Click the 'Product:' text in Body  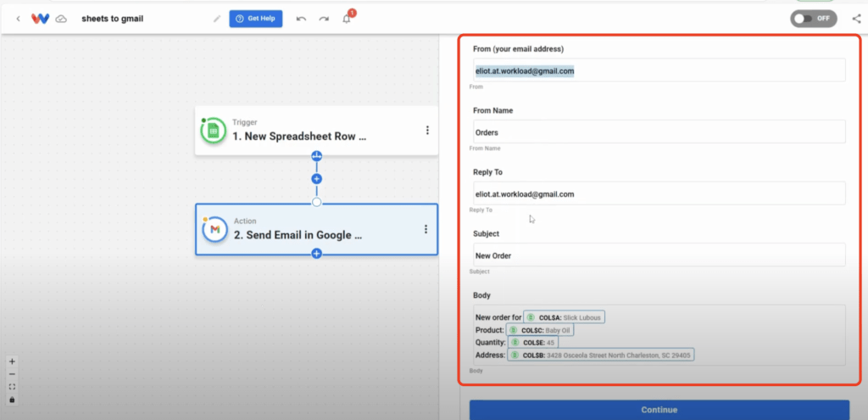click(489, 330)
